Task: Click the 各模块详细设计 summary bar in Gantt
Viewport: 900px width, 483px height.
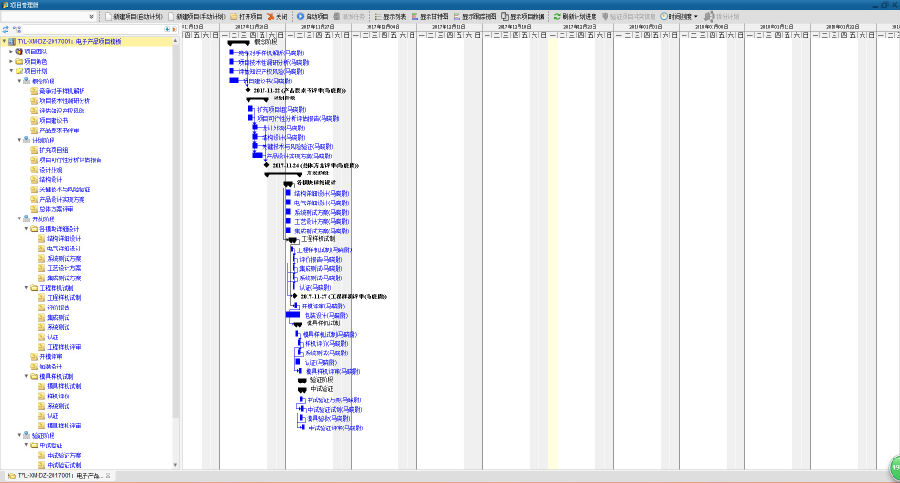Action: pos(289,183)
